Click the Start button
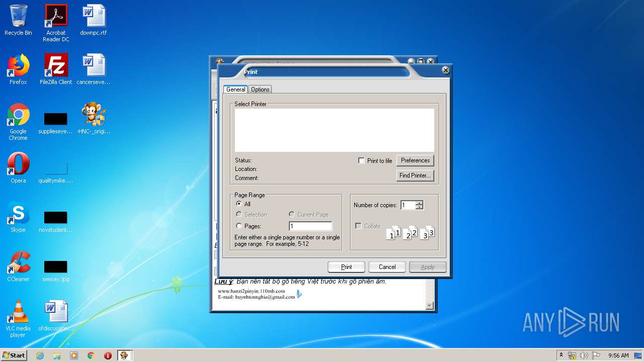 14,355
